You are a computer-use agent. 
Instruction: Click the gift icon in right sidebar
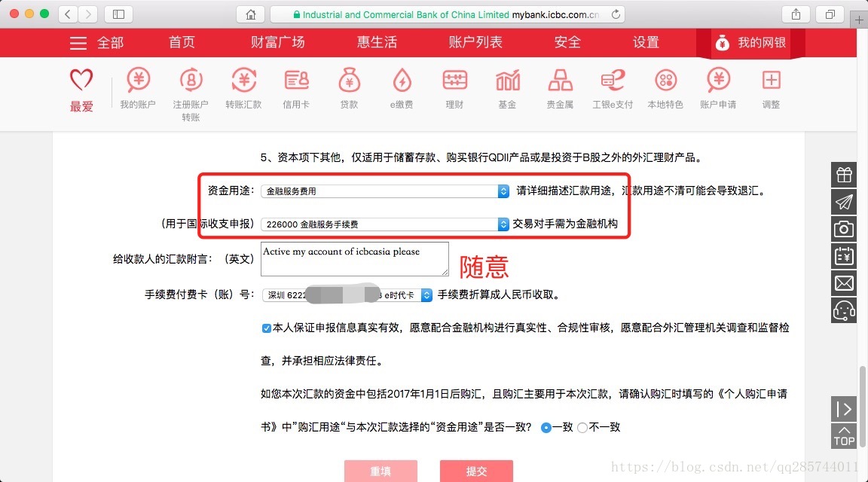pos(844,175)
